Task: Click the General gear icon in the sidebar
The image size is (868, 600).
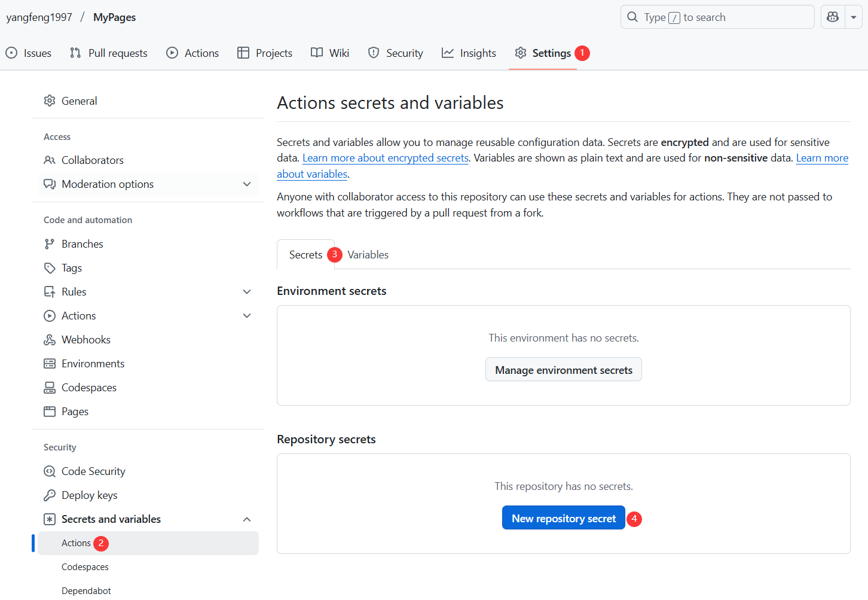Action: pyautogui.click(x=50, y=101)
